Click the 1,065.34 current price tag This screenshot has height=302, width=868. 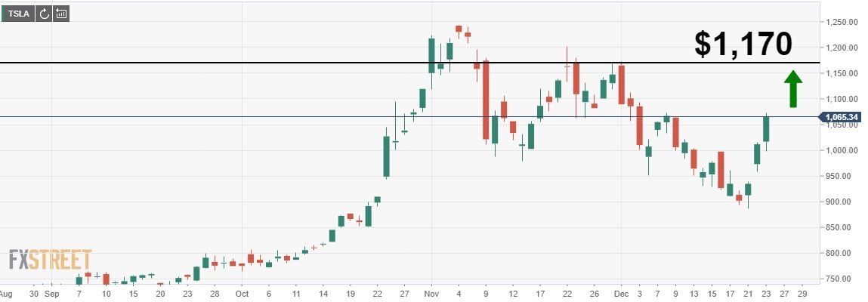842,117
